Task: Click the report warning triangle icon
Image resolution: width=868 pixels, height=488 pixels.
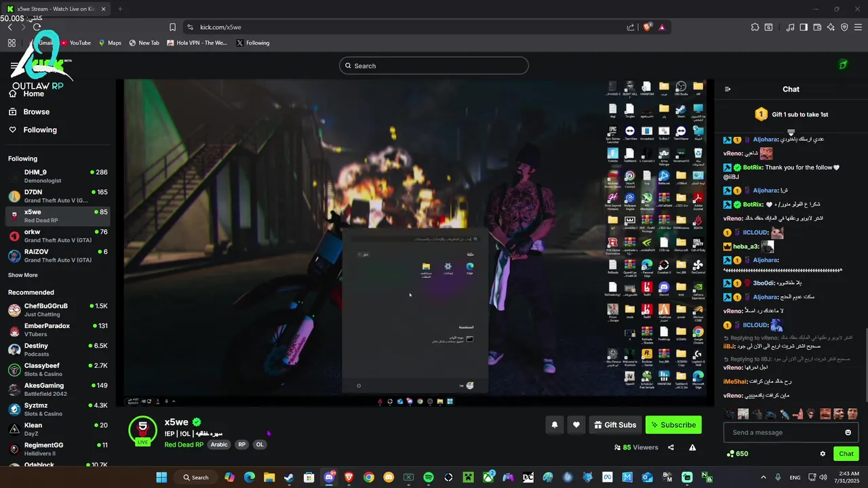Action: pos(692,447)
